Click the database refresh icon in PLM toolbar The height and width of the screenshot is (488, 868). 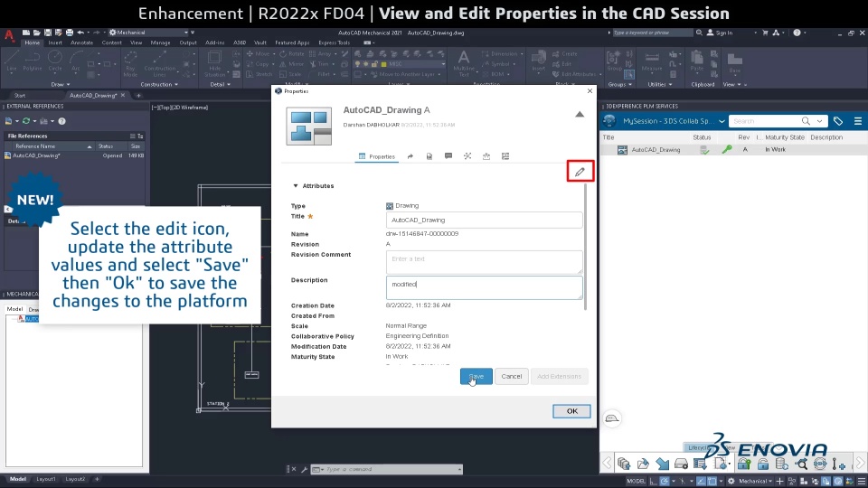click(781, 464)
